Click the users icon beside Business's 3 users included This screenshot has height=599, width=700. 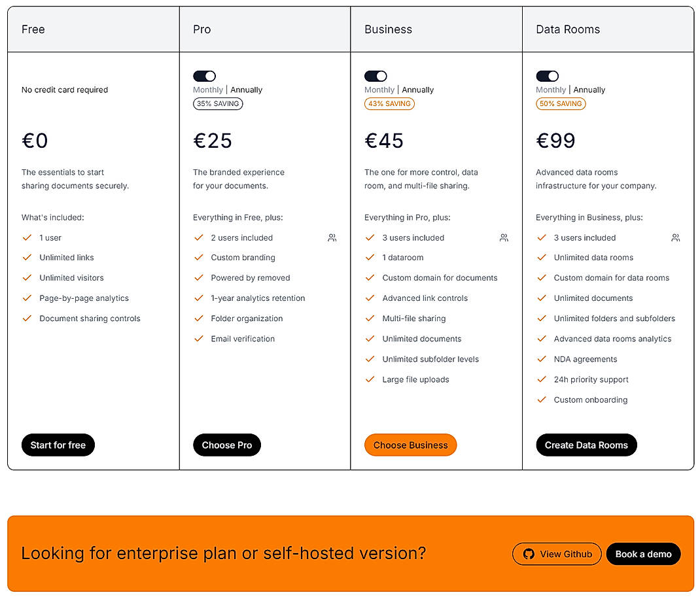pos(504,237)
